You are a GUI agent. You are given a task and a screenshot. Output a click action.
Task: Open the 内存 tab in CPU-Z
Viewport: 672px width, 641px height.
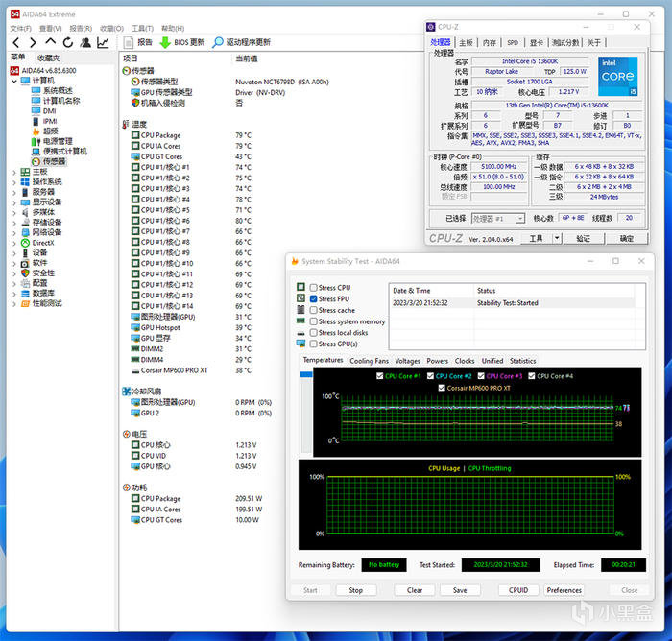490,42
